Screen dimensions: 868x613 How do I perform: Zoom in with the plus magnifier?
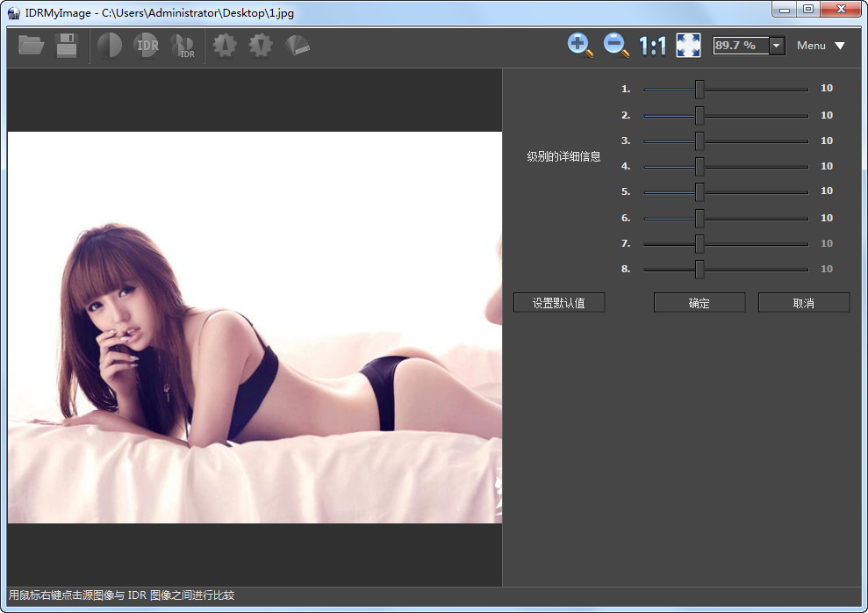(580, 46)
